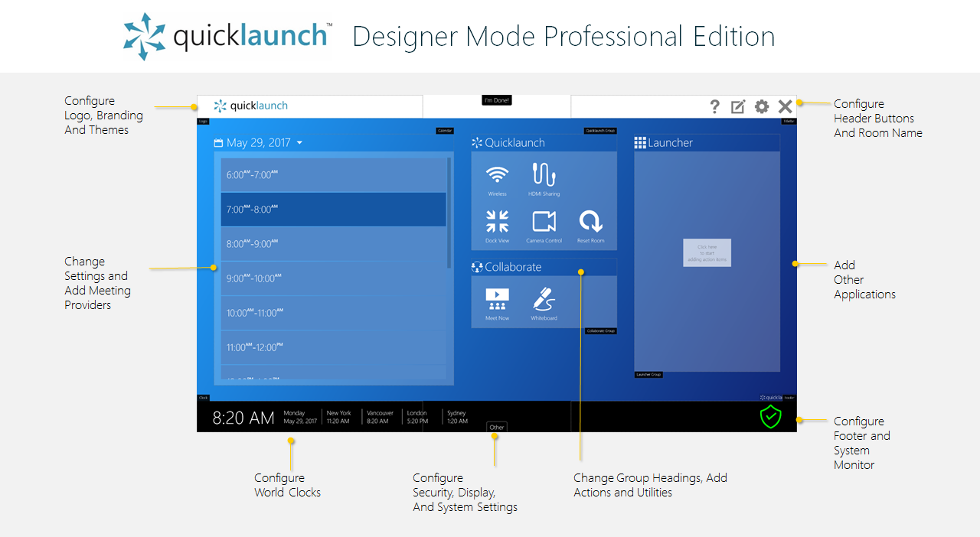
Task: Click the Reset Room icon
Action: click(590, 226)
